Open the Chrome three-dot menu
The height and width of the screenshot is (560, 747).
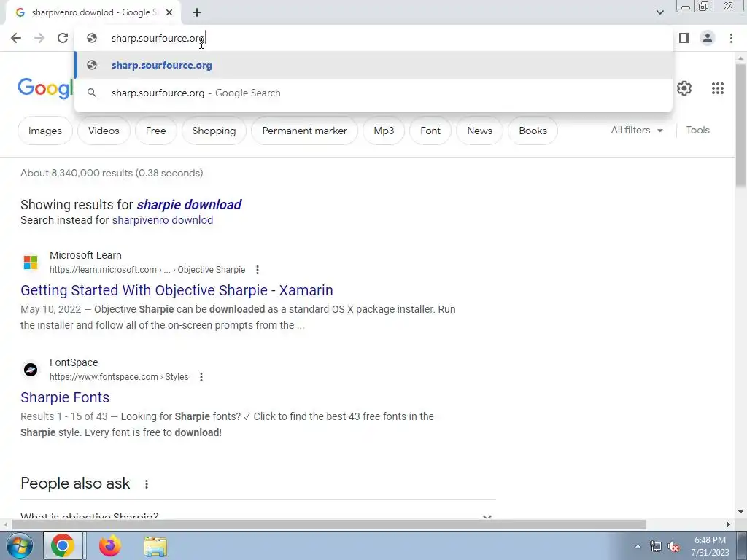coord(731,38)
